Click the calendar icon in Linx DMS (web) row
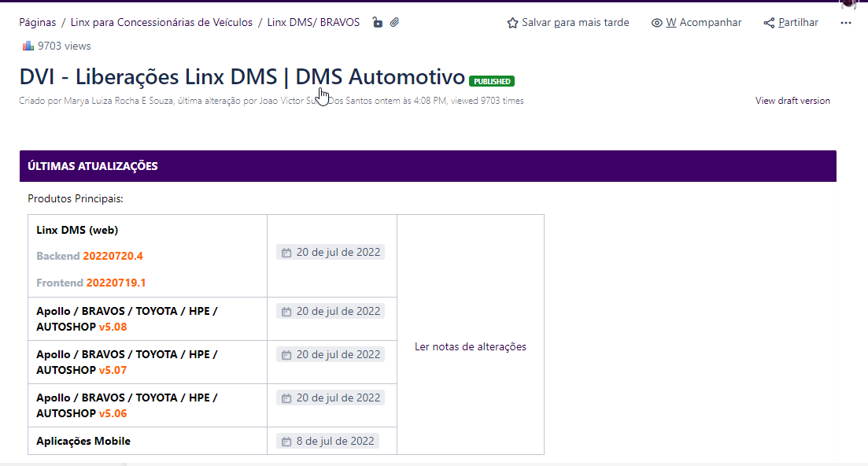The width and height of the screenshot is (868, 466). (x=286, y=253)
